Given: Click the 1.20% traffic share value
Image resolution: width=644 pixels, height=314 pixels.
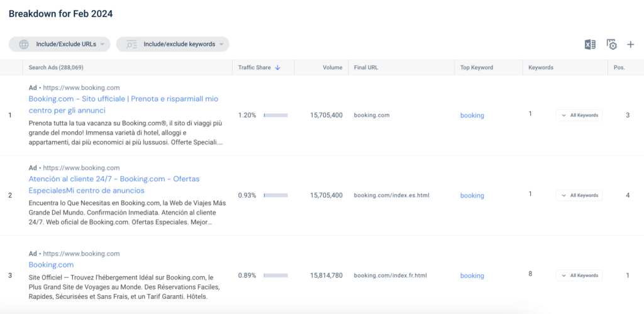Looking at the screenshot, I should tap(247, 116).
